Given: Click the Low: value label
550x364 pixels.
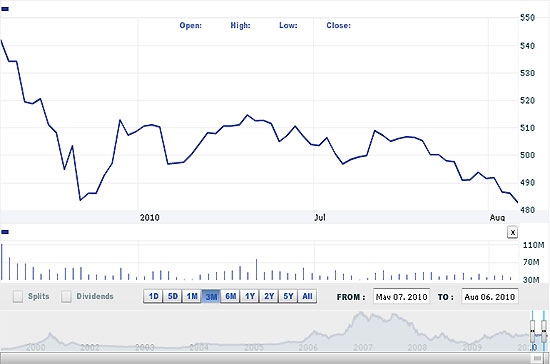Looking at the screenshot, I should [288, 26].
